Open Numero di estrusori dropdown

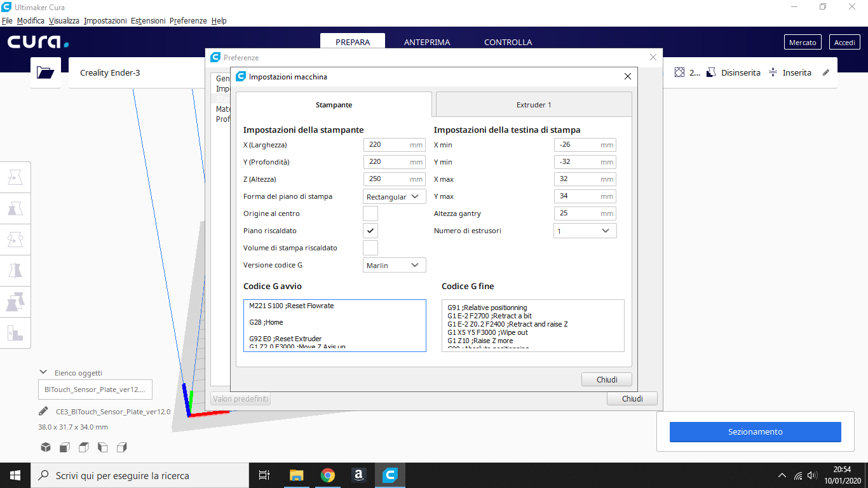[585, 231]
